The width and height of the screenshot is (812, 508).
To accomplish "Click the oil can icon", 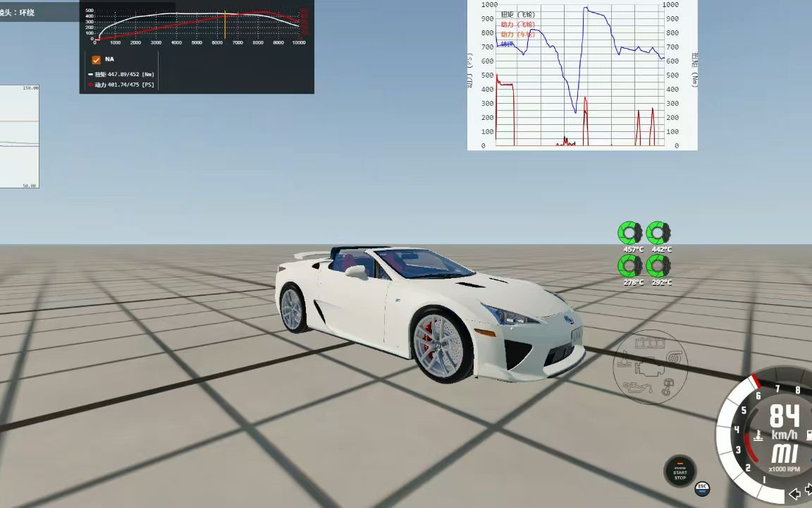I will coord(637,388).
